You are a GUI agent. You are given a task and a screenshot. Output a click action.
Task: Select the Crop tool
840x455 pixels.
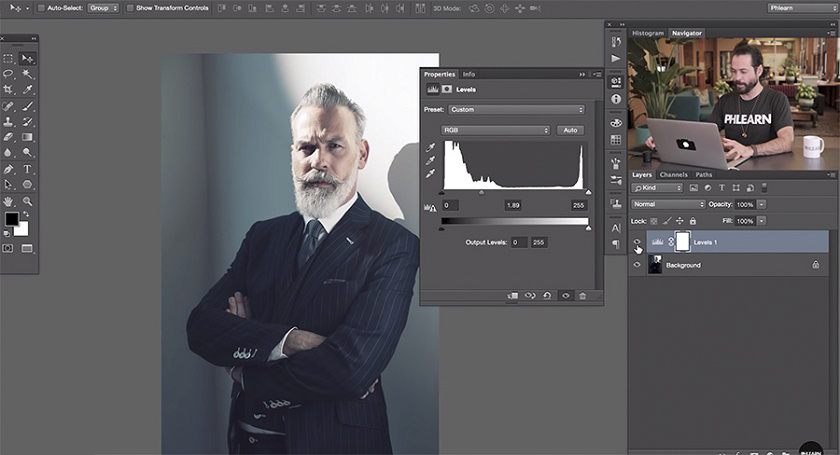pyautogui.click(x=8, y=89)
